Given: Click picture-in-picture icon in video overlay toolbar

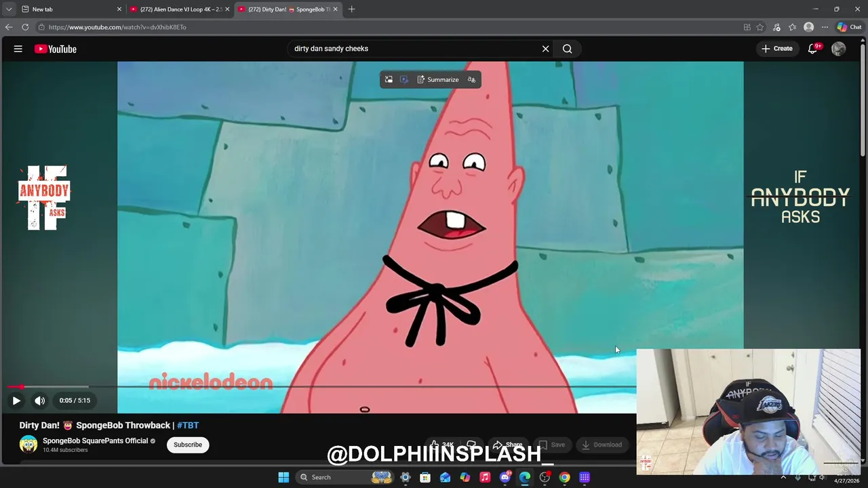Looking at the screenshot, I should coord(389,80).
